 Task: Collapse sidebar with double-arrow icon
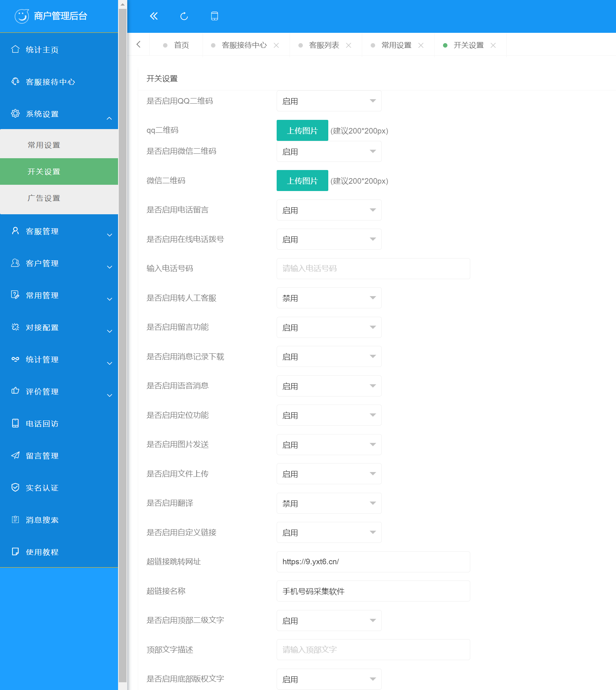tap(154, 16)
